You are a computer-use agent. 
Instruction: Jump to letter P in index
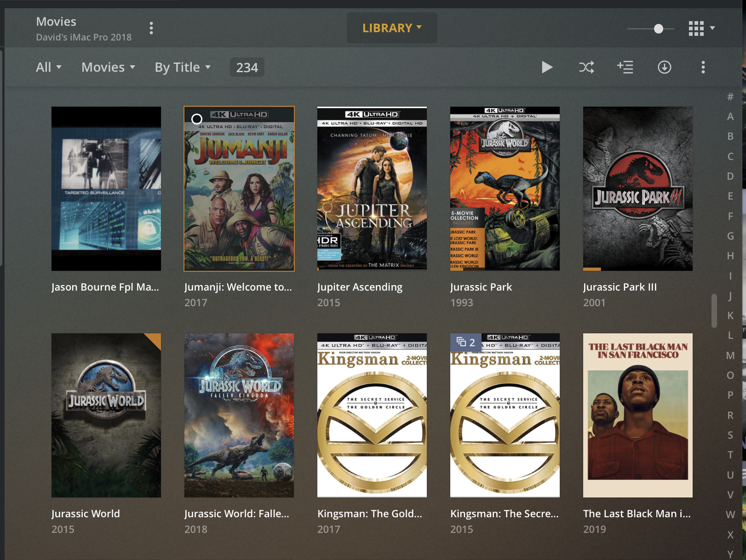pos(730,395)
